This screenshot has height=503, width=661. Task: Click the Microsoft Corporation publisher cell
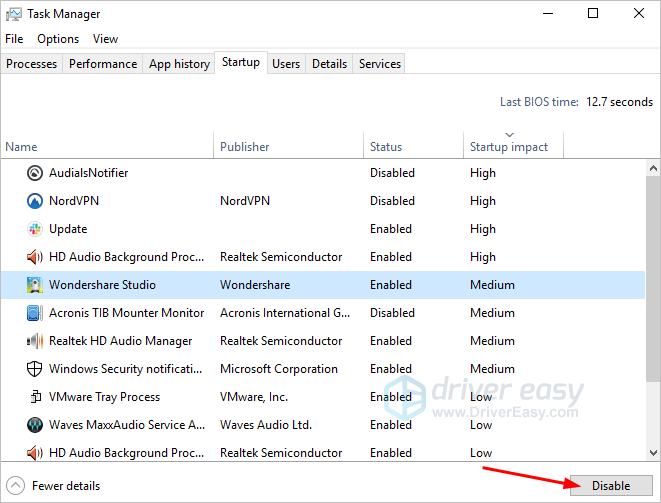tap(279, 369)
